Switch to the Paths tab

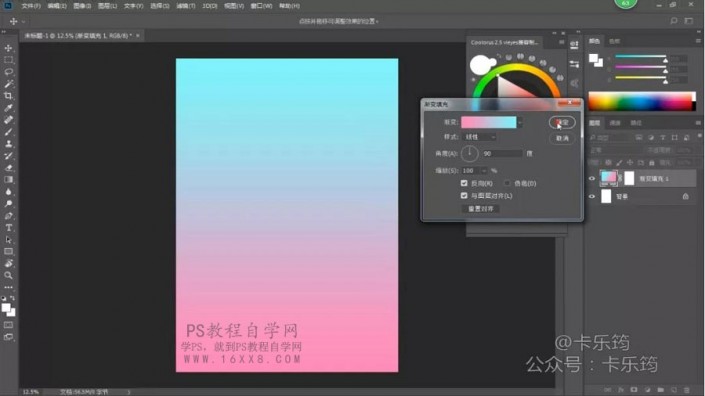[x=636, y=123]
